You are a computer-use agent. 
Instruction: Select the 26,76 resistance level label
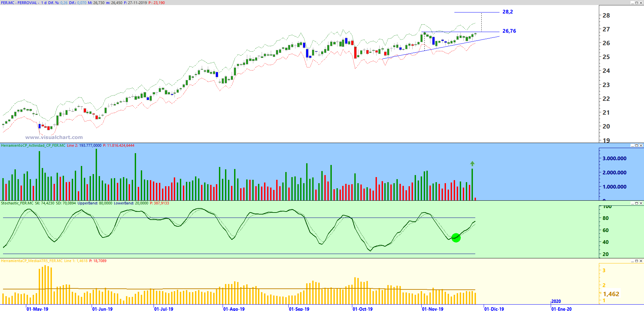[509, 31]
